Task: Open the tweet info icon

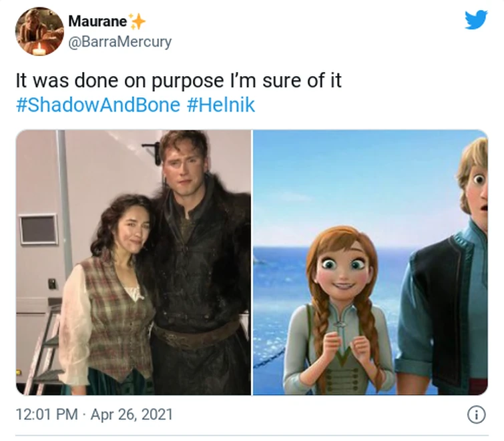Action: 477,415
